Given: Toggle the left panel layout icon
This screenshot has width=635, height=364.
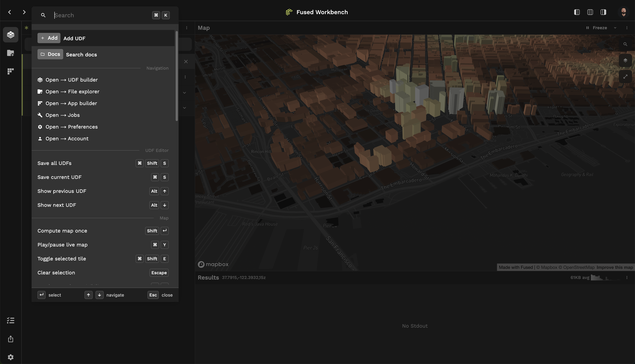Looking at the screenshot, I should click(x=577, y=12).
